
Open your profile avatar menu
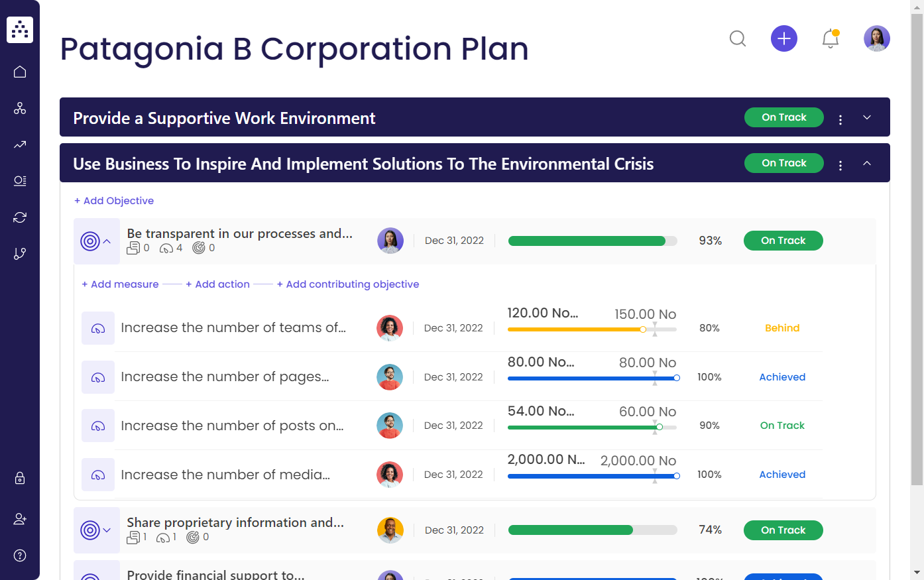(877, 38)
